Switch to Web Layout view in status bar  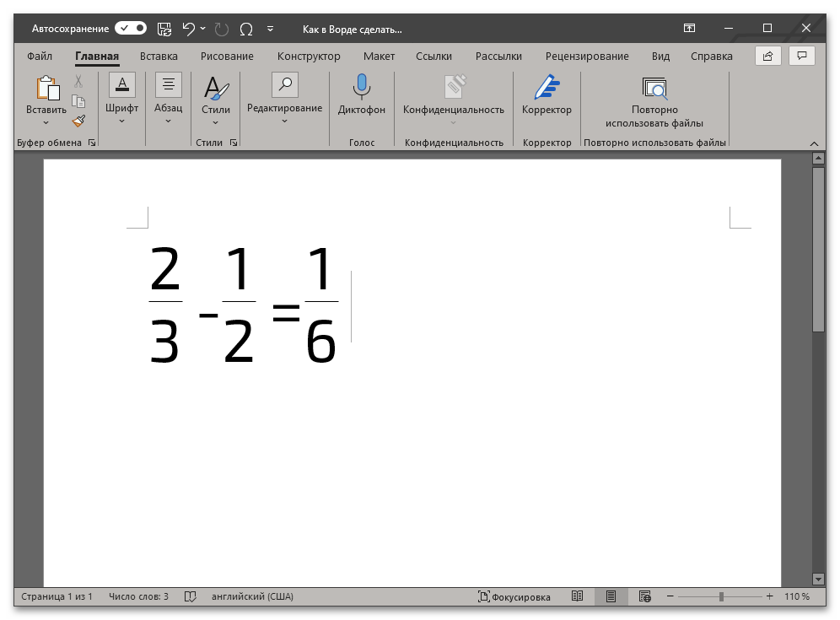(x=645, y=596)
